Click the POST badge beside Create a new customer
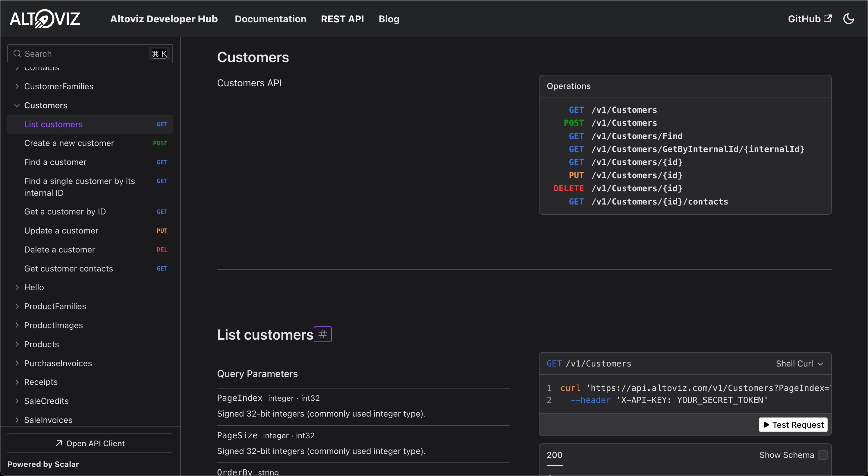 [x=160, y=143]
